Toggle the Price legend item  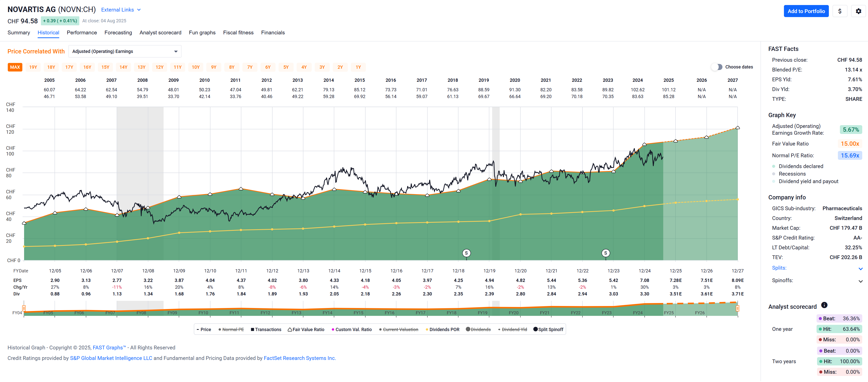coord(204,329)
